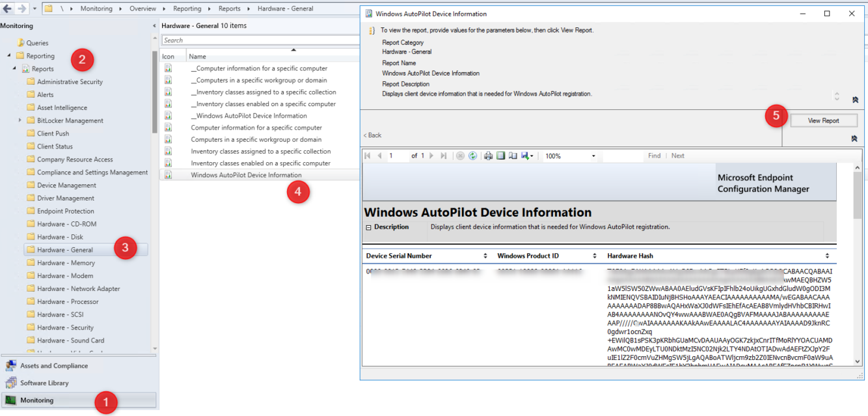868x416 pixels.
Task: Select Overview in the breadcrumb bar
Action: click(143, 8)
